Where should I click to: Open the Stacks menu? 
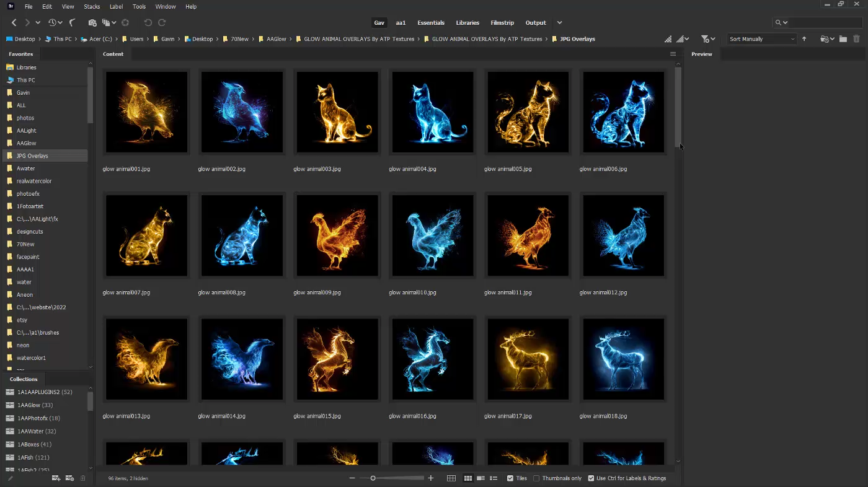coord(92,7)
